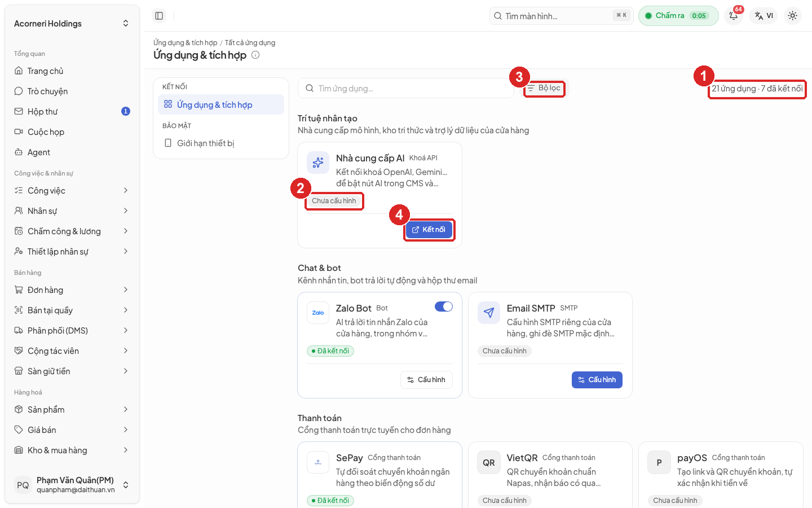The height and width of the screenshot is (508, 812).
Task: Expand the Đơn hàng sidebar section
Action: click(x=72, y=290)
